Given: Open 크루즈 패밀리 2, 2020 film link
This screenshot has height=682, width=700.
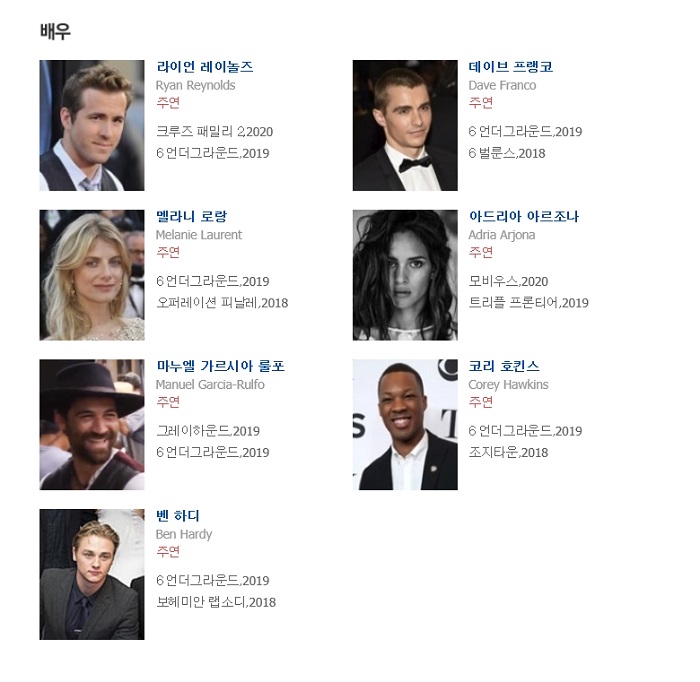Looking at the screenshot, I should [214, 132].
